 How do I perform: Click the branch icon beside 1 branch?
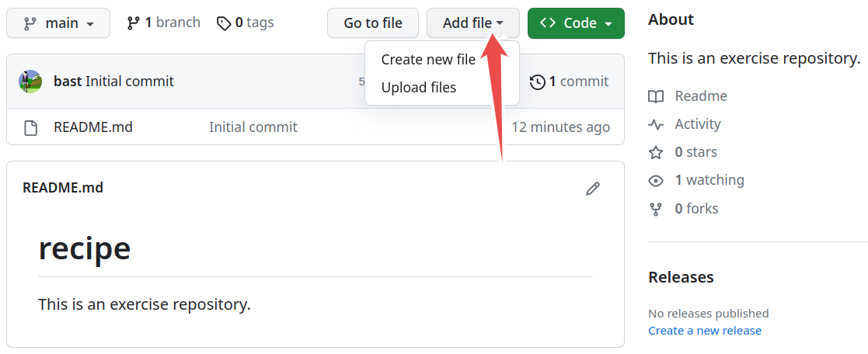(x=133, y=23)
